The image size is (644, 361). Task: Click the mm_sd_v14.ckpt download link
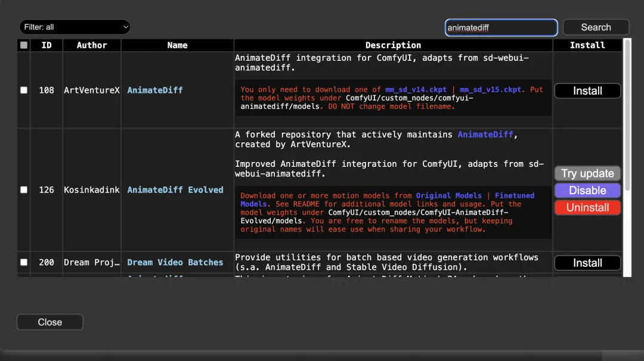pyautogui.click(x=416, y=90)
